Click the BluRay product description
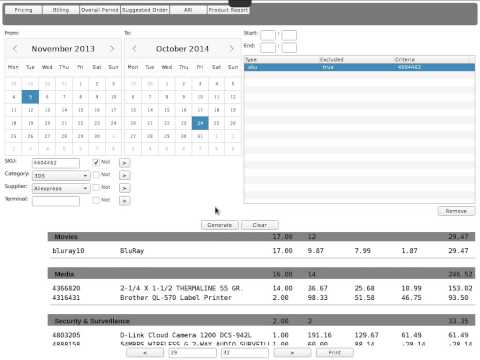 pyautogui.click(x=132, y=251)
